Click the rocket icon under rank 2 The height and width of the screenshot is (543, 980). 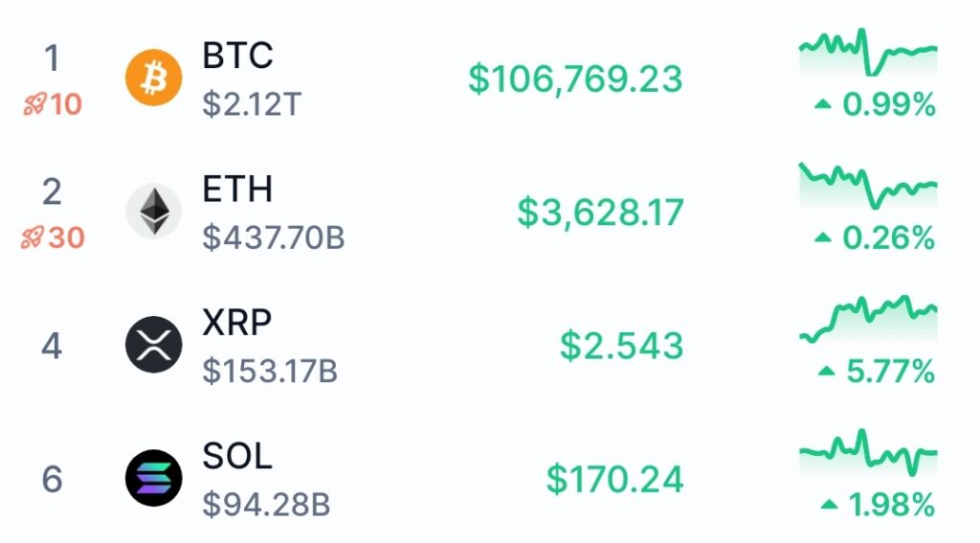(x=33, y=238)
